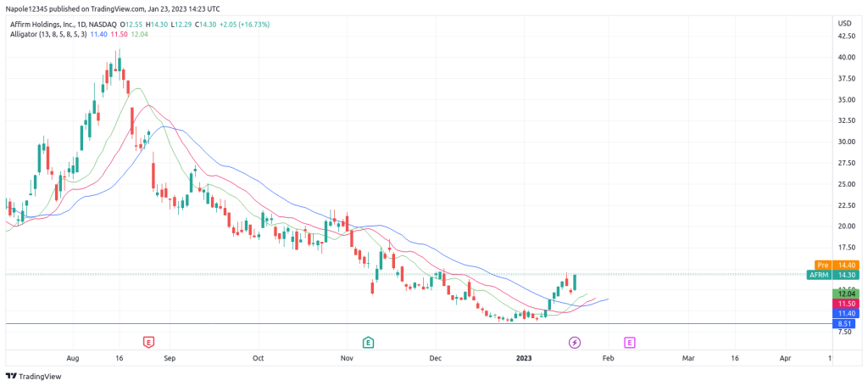Screen dimensions: 868x386
Task: Click the 2023 label on time axis
Action: pyautogui.click(x=524, y=358)
